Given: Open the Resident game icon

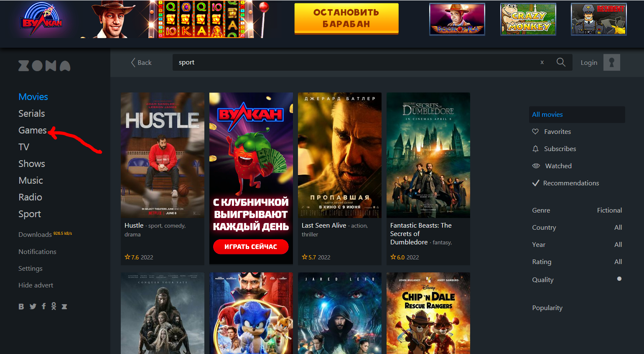Looking at the screenshot, I should pos(599,19).
